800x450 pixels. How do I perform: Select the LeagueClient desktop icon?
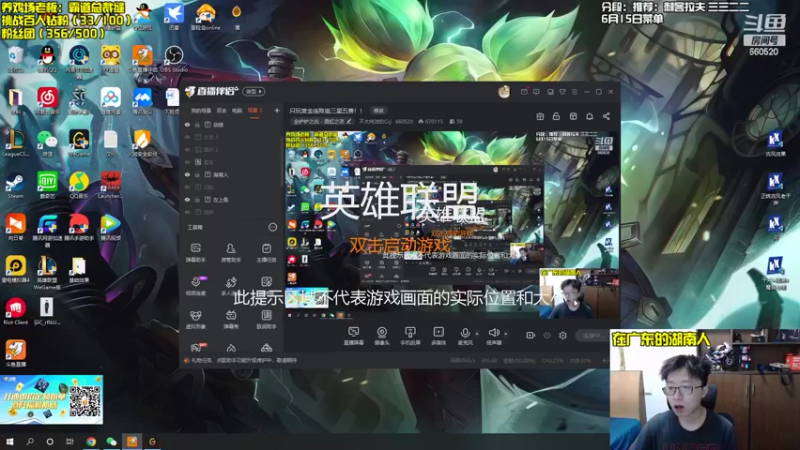[x=15, y=143]
